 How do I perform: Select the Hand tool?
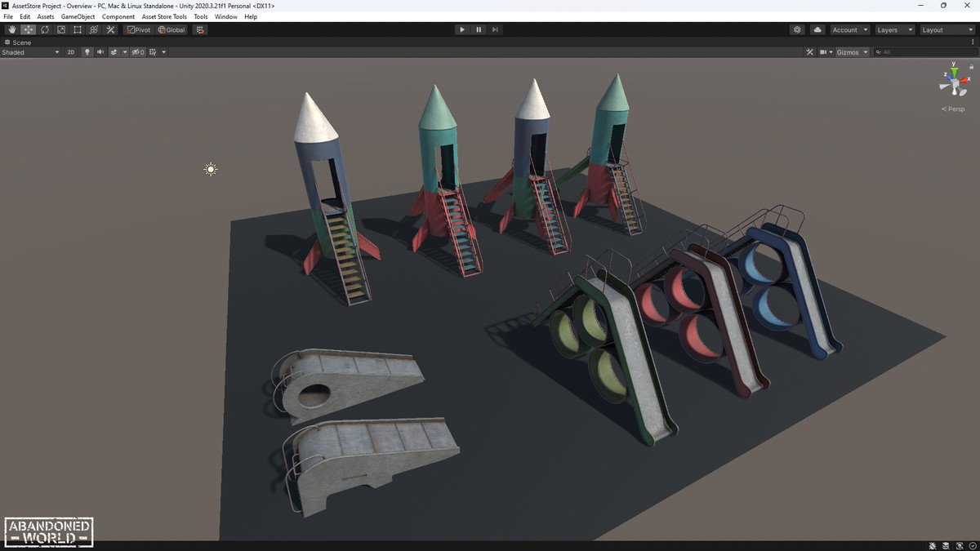12,29
